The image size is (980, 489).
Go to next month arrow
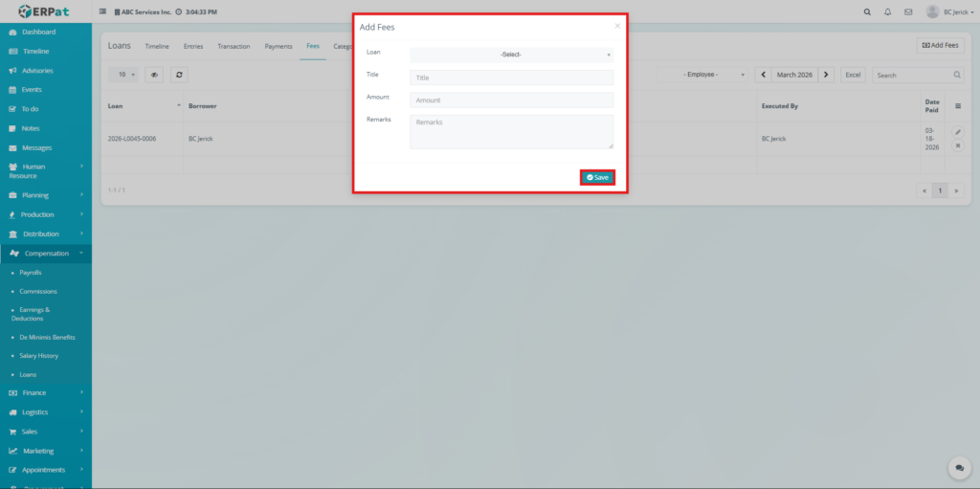click(826, 75)
